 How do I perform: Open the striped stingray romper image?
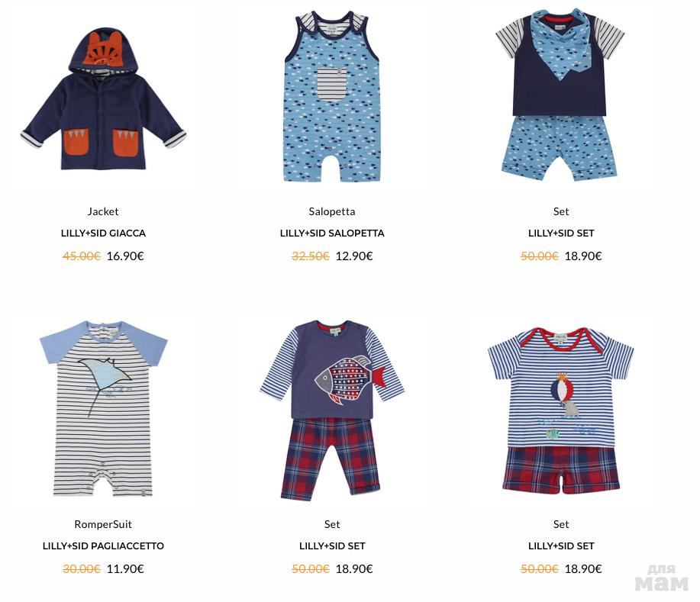[104, 408]
